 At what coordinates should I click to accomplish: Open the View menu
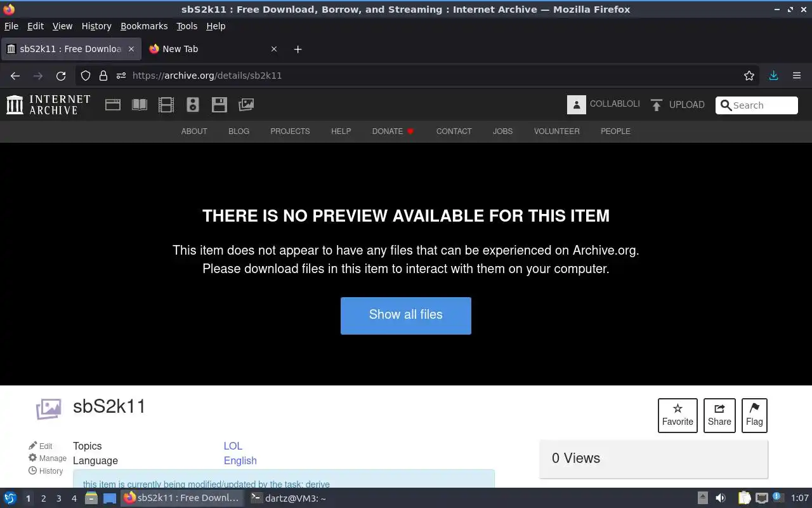(62, 26)
